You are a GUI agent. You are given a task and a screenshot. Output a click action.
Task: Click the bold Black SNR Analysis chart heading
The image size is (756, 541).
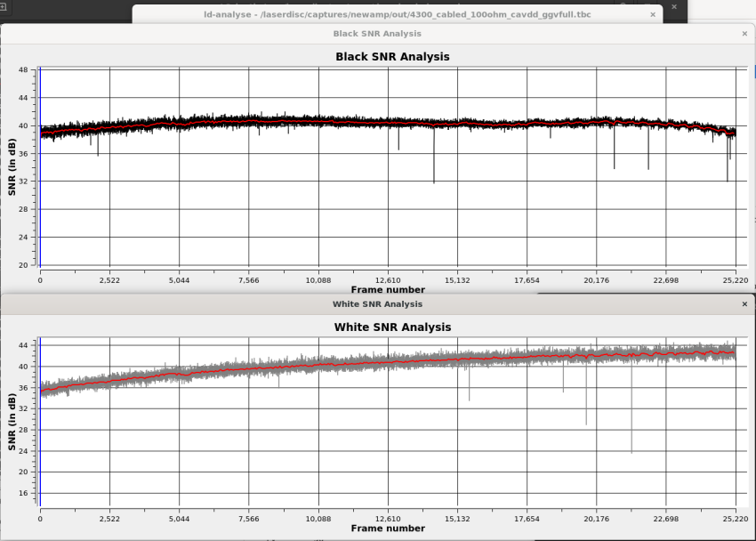point(391,57)
